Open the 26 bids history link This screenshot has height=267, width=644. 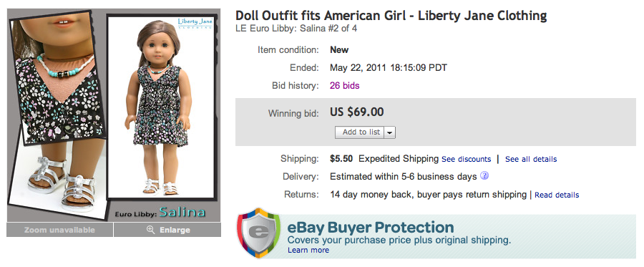345,86
